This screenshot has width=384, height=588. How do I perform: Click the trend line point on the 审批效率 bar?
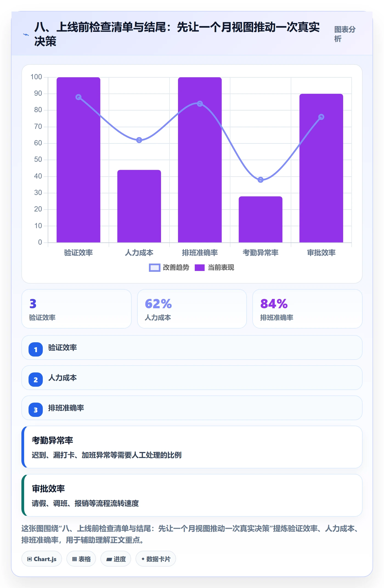pos(321,117)
